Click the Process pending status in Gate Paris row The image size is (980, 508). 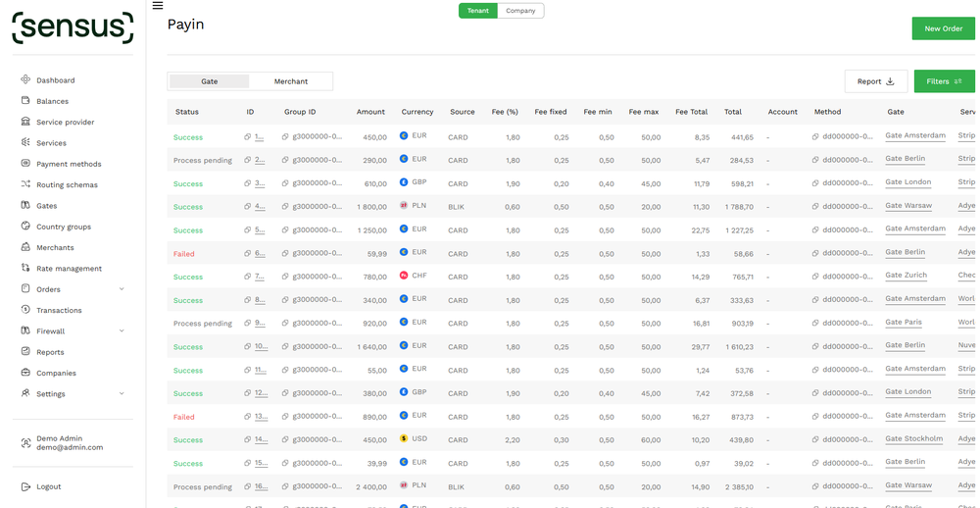[x=203, y=324]
